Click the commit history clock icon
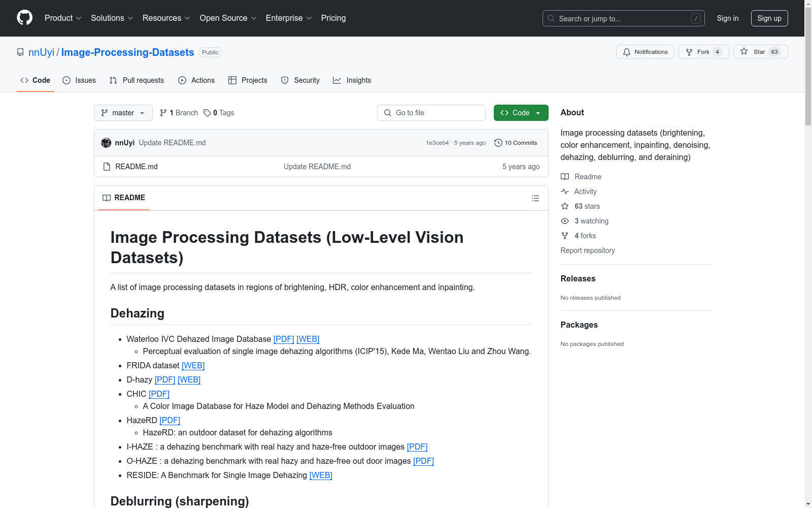The image size is (812, 508). [x=498, y=143]
